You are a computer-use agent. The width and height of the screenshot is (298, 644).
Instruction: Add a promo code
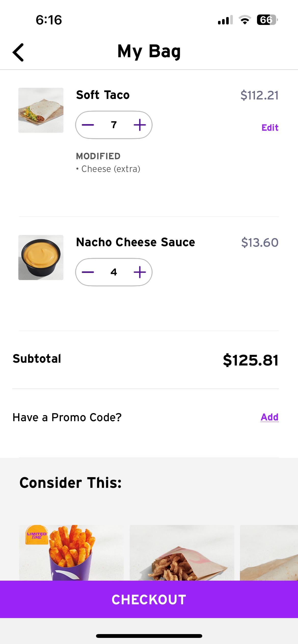click(x=269, y=417)
